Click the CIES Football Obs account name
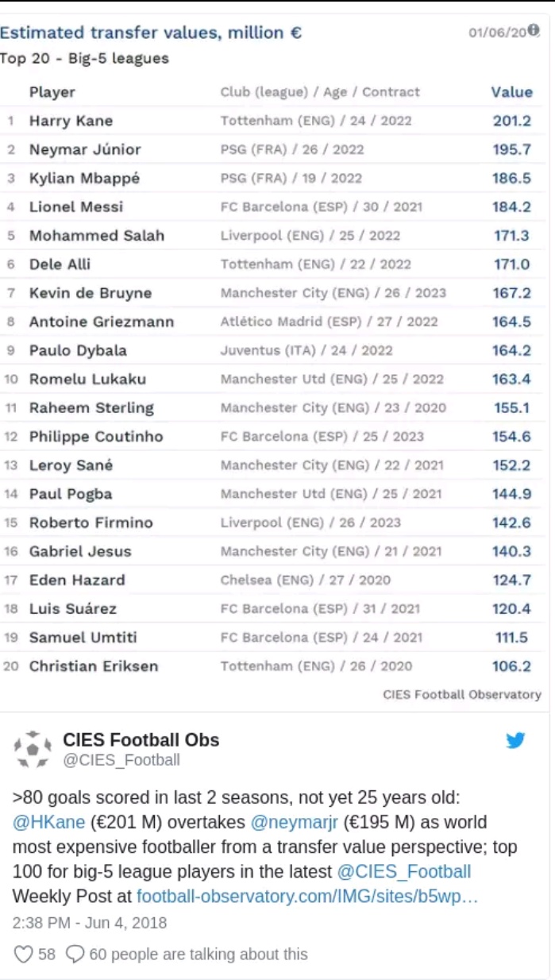The width and height of the screenshot is (555, 980). tap(141, 739)
